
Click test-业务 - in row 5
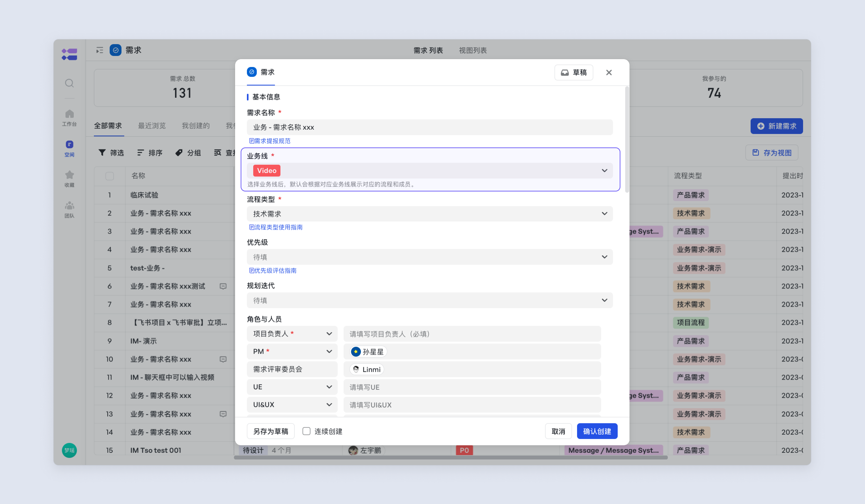(x=148, y=268)
